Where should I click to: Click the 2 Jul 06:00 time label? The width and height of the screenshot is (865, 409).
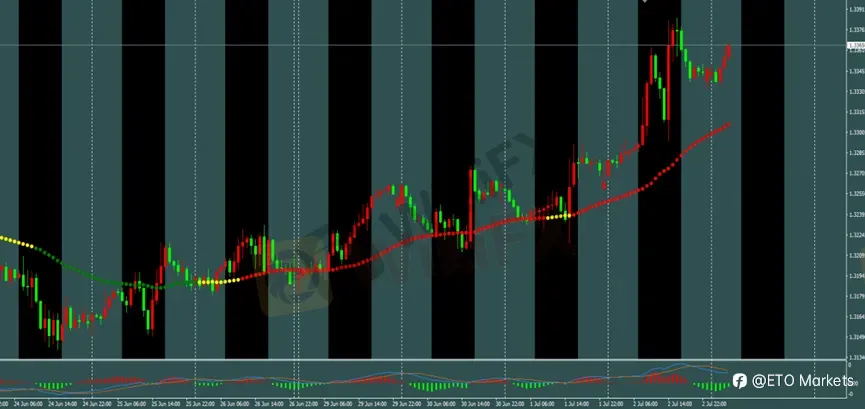645,404
